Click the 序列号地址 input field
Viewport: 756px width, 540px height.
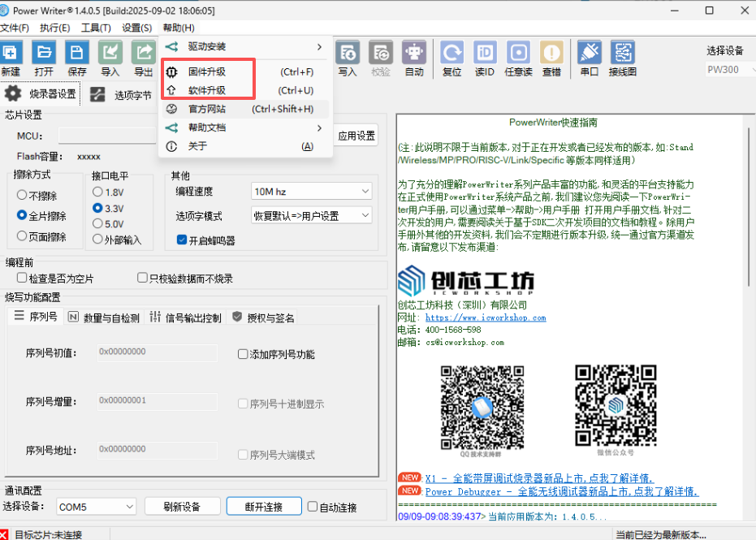(x=158, y=450)
